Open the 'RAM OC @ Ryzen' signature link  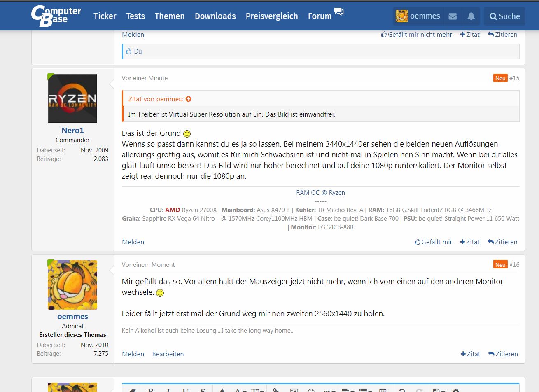pyautogui.click(x=321, y=193)
